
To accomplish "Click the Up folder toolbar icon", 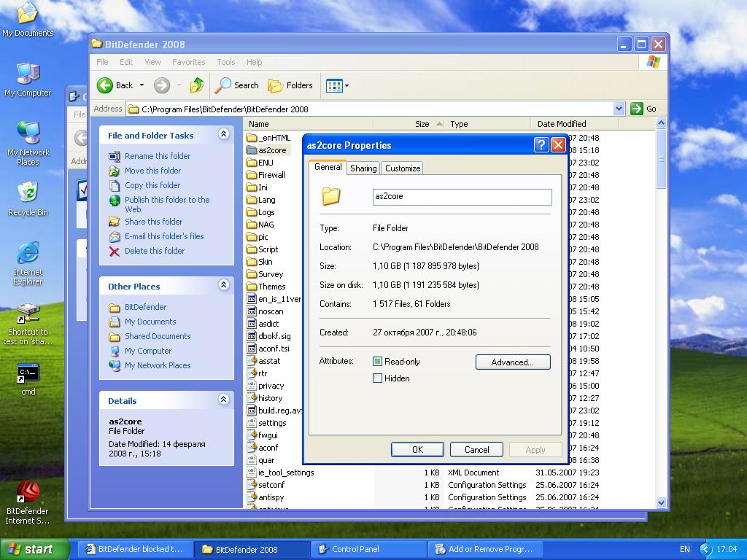I will tap(196, 85).
